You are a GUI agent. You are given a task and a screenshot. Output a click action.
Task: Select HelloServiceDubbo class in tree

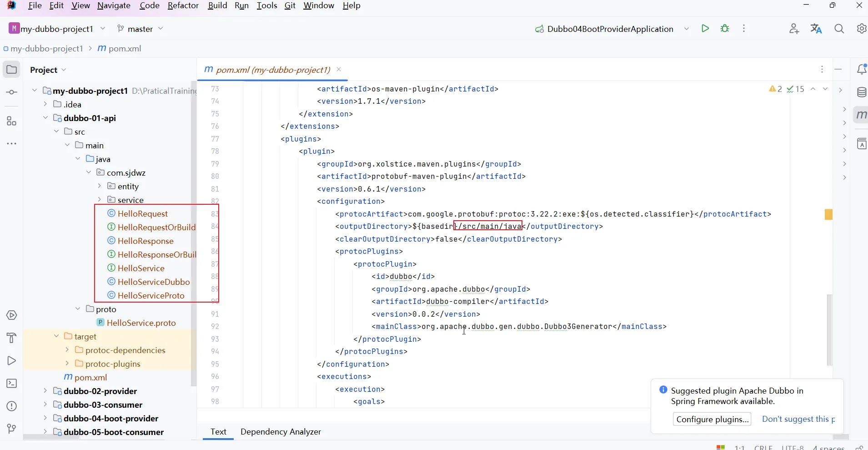pos(154,282)
